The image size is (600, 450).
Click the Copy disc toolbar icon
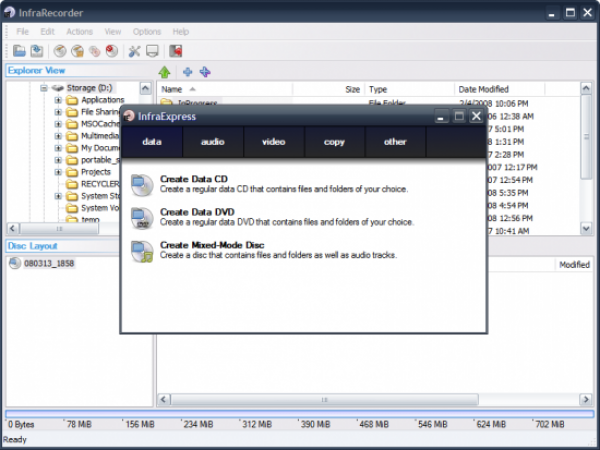pyautogui.click(x=95, y=51)
